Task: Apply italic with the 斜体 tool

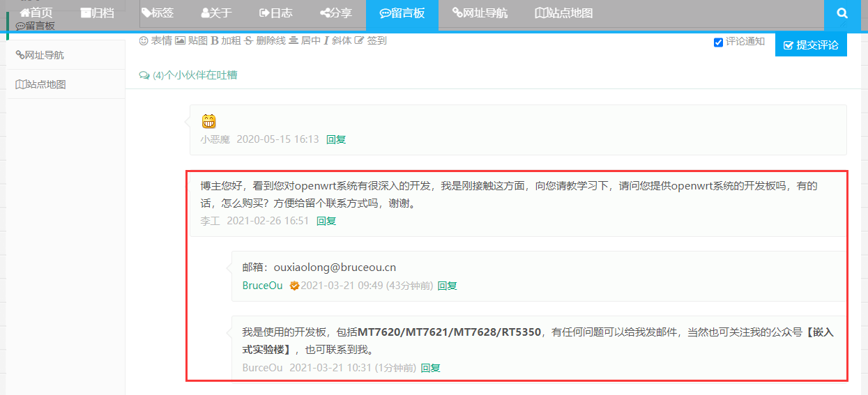Action: pos(337,40)
